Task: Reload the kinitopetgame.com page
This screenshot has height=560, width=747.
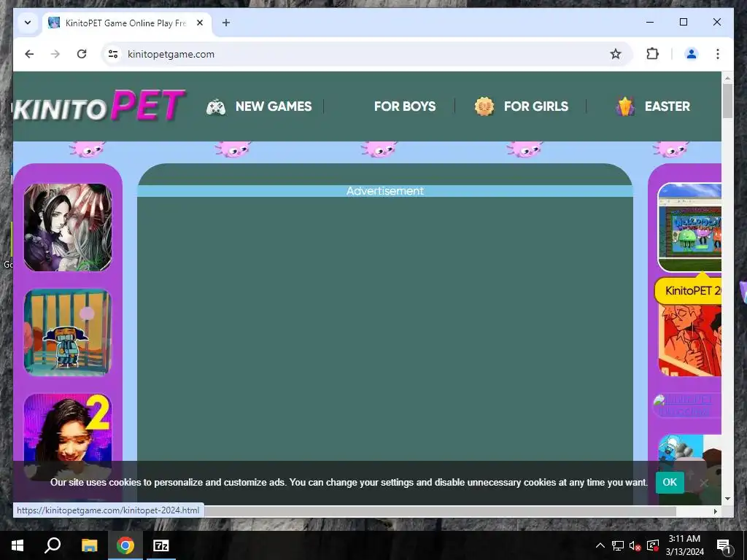Action: [x=82, y=54]
